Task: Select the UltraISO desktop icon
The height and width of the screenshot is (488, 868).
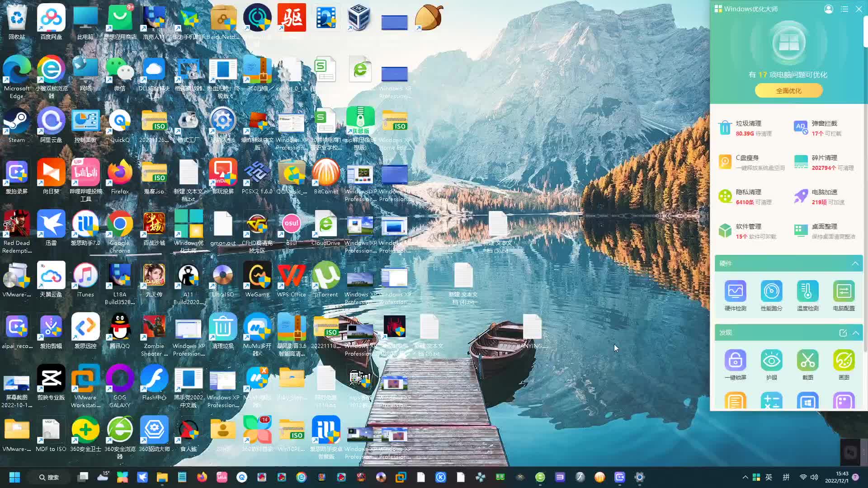Action: click(x=223, y=281)
